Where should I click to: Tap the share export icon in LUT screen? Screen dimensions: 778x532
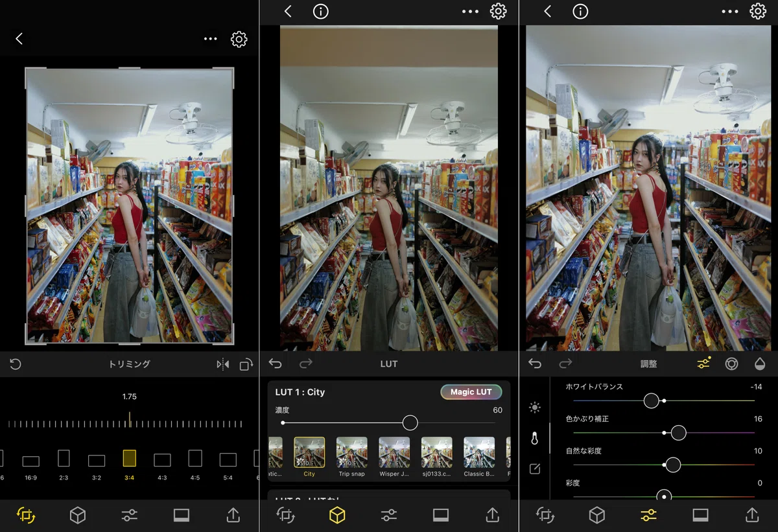[x=492, y=515]
